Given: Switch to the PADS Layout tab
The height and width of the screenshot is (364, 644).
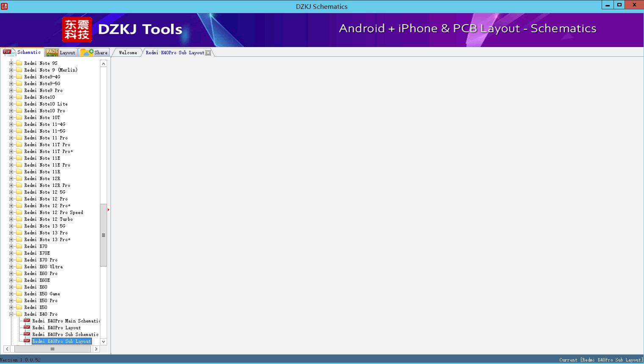Looking at the screenshot, I should click(x=61, y=53).
